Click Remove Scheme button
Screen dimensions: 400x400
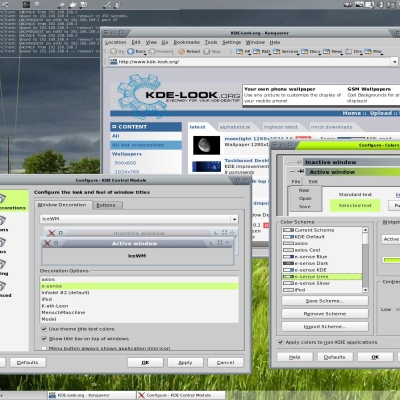click(x=325, y=314)
